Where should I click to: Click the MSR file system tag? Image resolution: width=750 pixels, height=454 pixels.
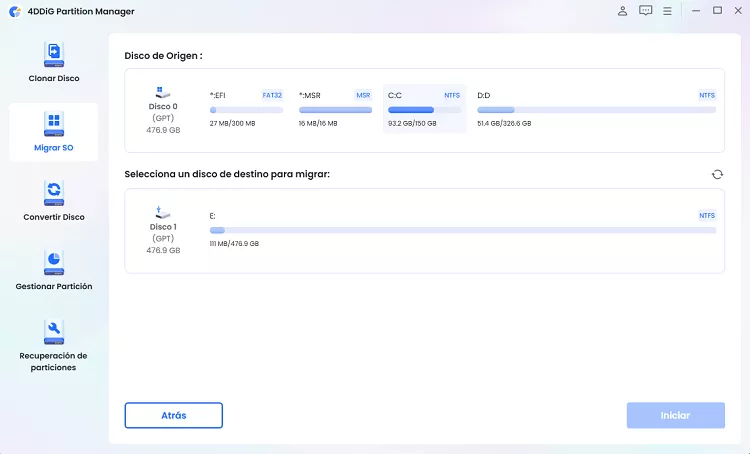pyautogui.click(x=363, y=95)
